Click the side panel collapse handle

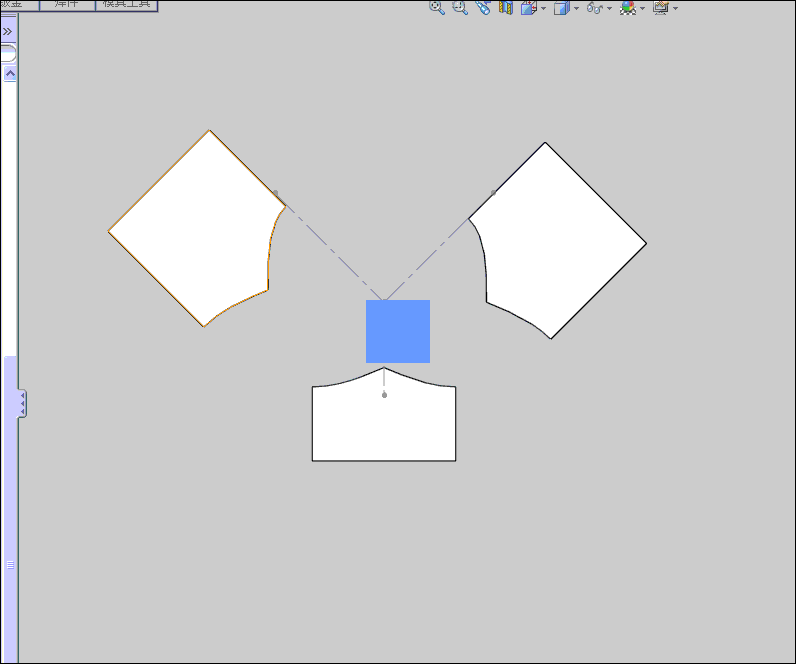(22, 404)
